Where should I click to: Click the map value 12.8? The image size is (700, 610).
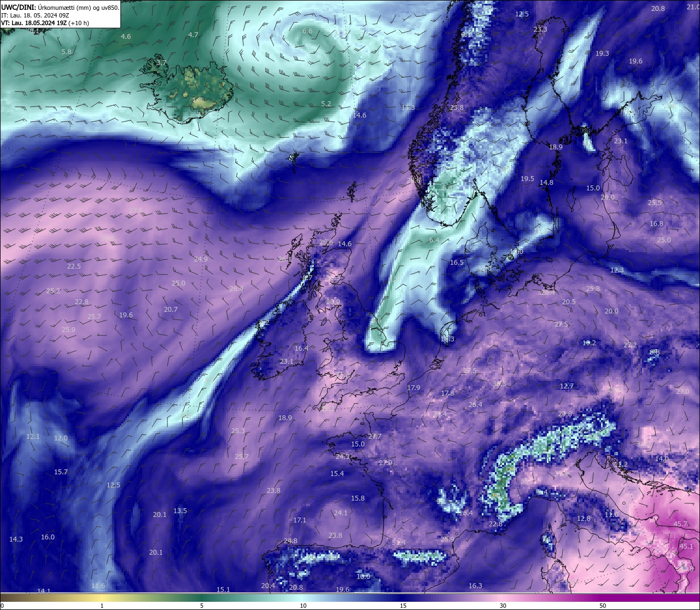coord(584,518)
